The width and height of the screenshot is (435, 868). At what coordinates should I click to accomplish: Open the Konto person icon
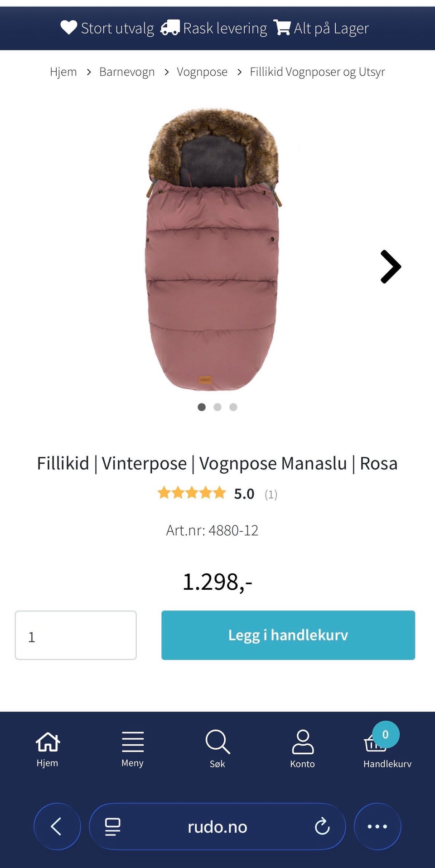click(x=303, y=742)
